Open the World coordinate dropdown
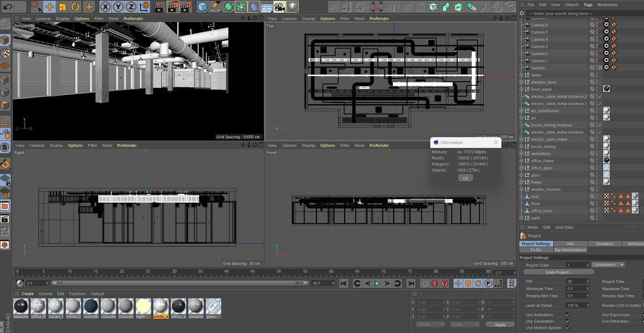This screenshot has height=333, width=644. [430, 324]
